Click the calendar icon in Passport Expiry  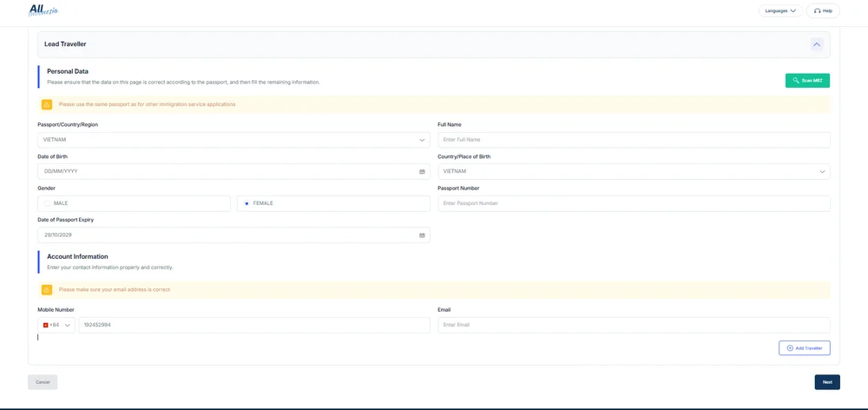tap(422, 235)
